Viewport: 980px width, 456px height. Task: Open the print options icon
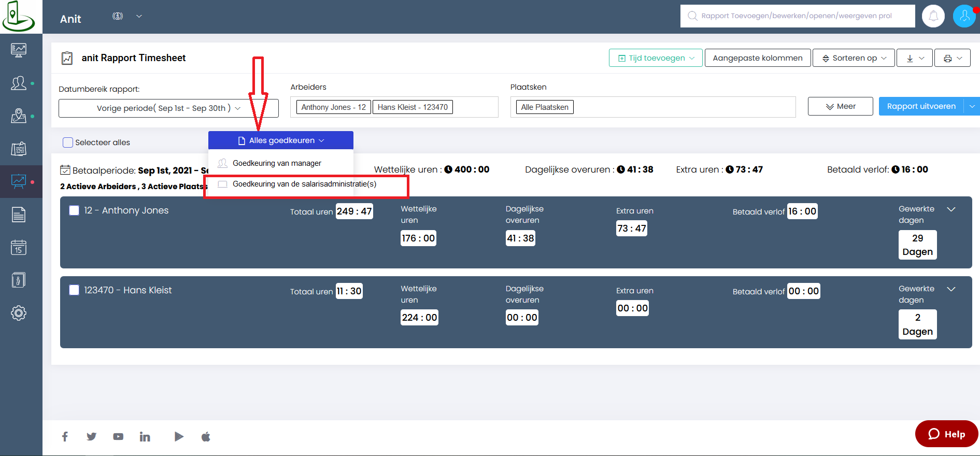pos(953,58)
